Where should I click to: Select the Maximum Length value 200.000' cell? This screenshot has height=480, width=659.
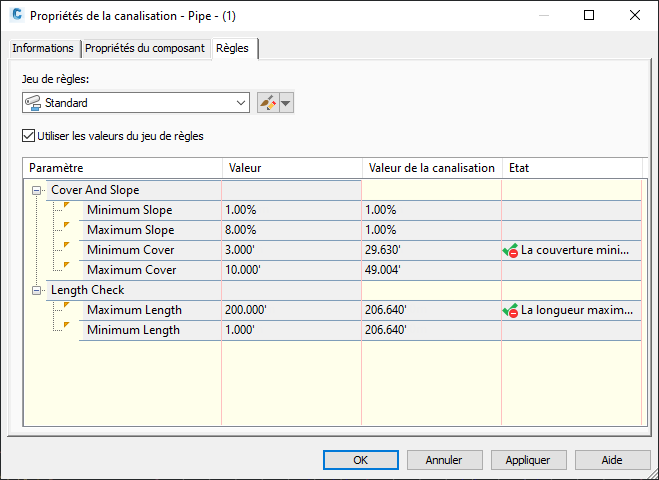click(x=290, y=310)
